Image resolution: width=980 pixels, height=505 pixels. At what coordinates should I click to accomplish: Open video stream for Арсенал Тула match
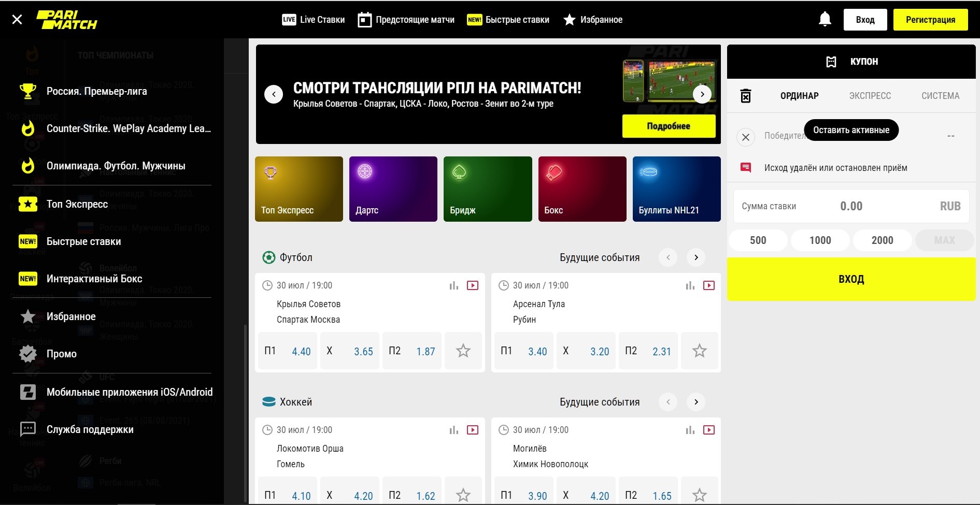pos(709,285)
